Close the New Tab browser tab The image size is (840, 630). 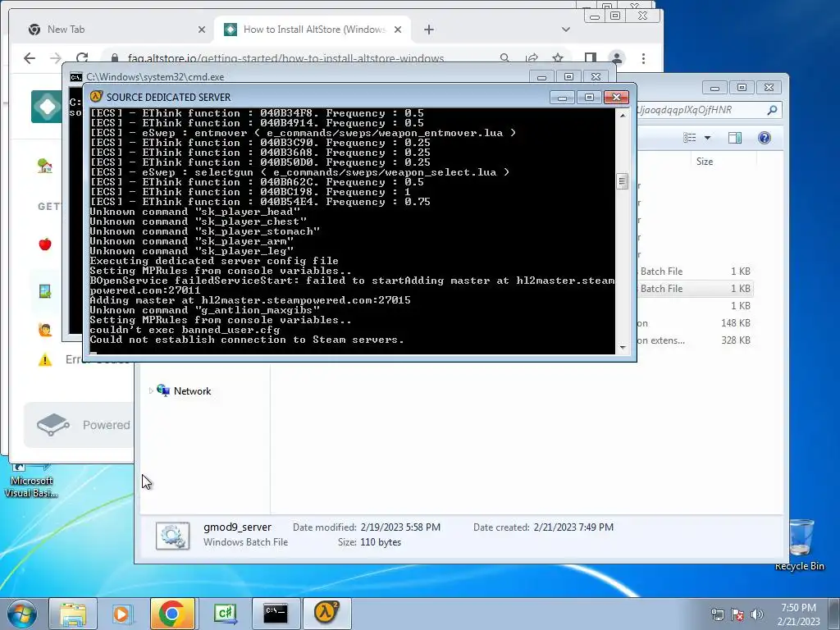click(202, 30)
